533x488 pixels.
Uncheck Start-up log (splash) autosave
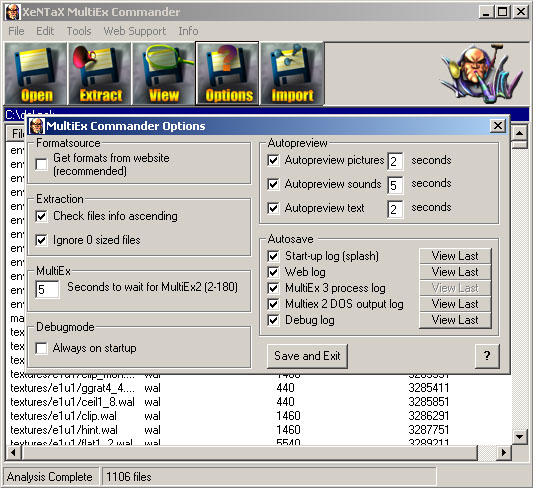[x=273, y=256]
